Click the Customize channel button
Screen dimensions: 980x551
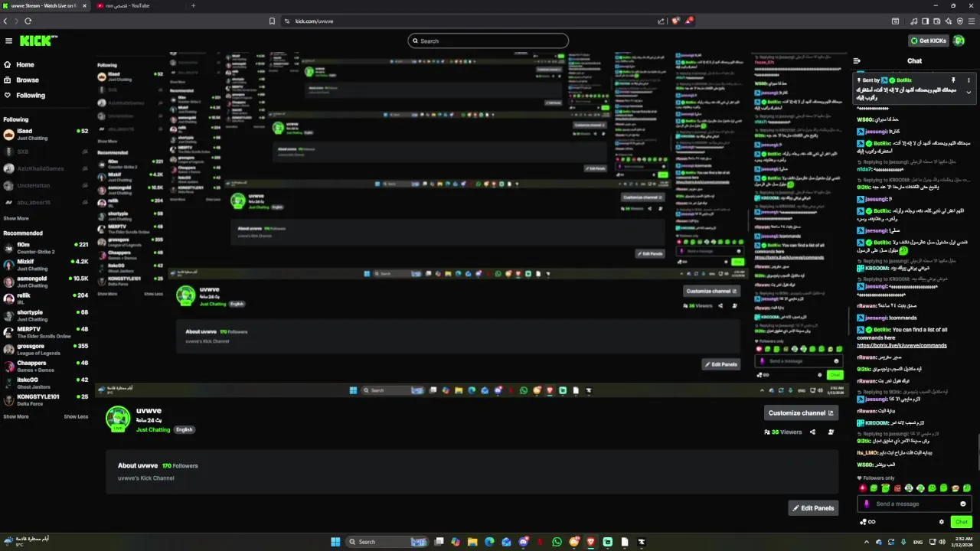point(801,412)
